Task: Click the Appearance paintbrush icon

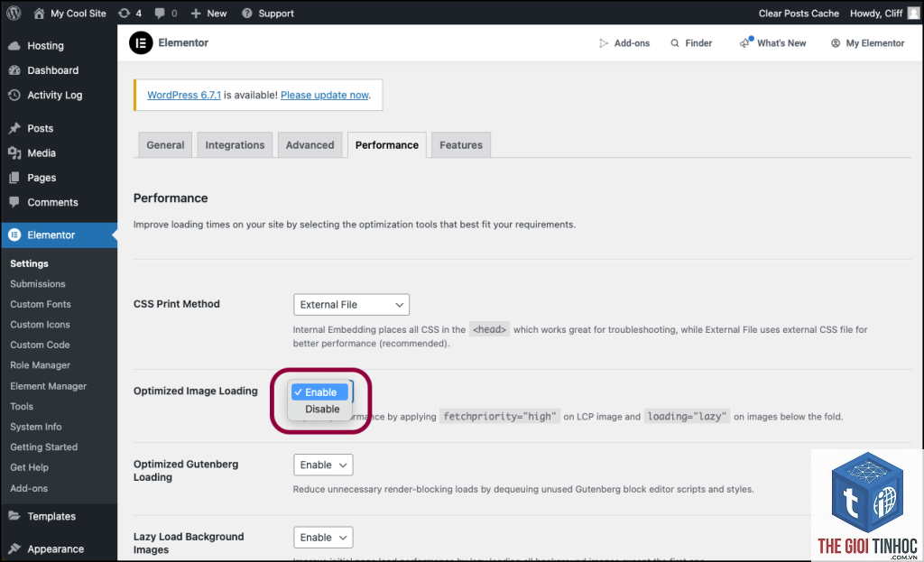Action: [x=14, y=548]
